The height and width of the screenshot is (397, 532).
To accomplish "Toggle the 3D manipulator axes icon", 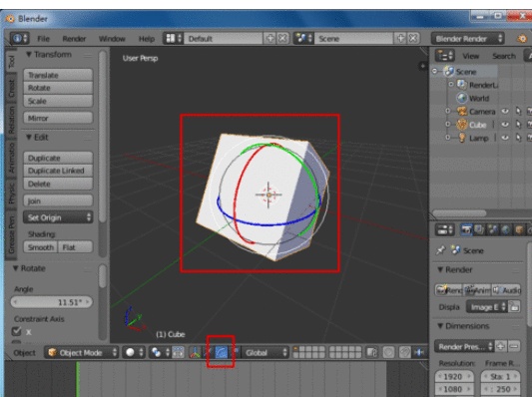I will tap(195, 352).
